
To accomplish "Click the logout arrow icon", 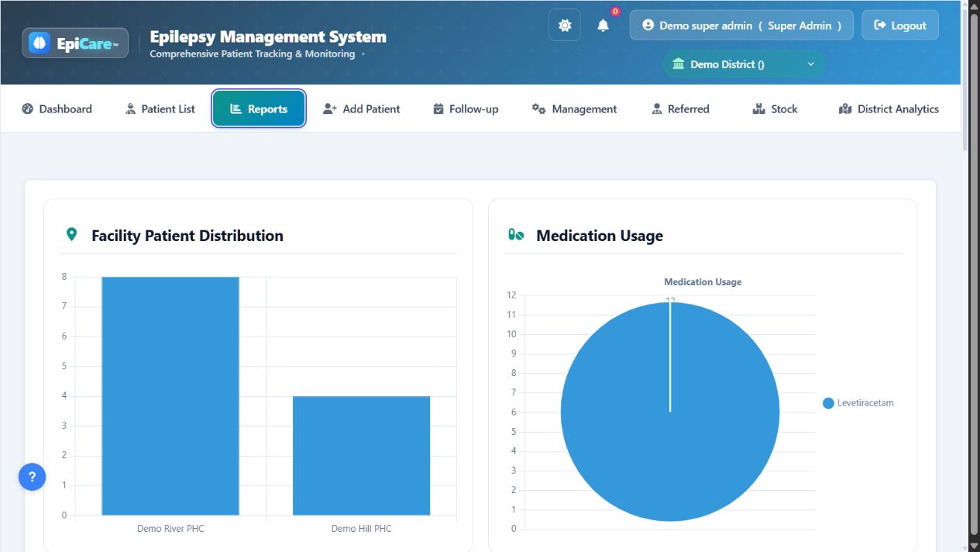I will [880, 26].
